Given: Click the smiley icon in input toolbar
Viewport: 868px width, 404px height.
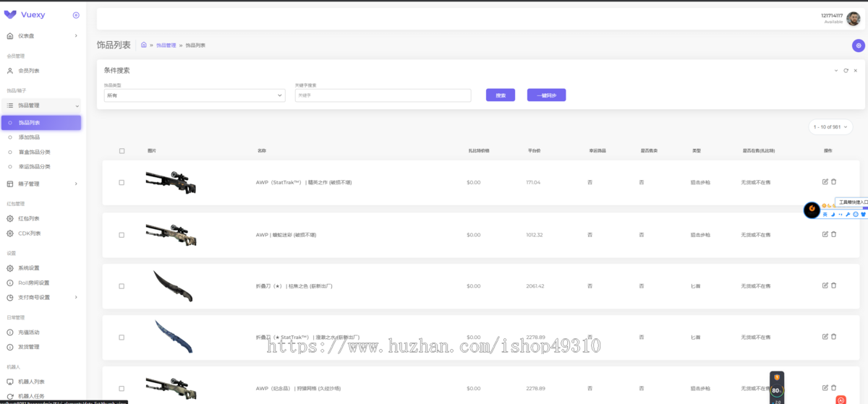Looking at the screenshot, I should 856,215.
